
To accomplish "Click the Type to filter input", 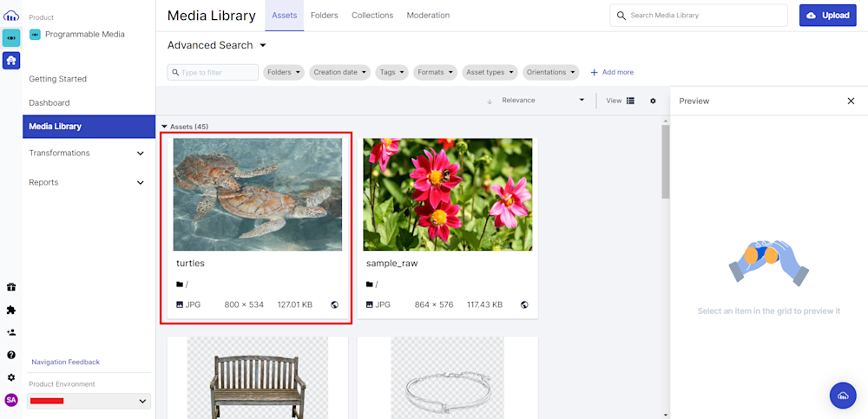I will tap(214, 73).
